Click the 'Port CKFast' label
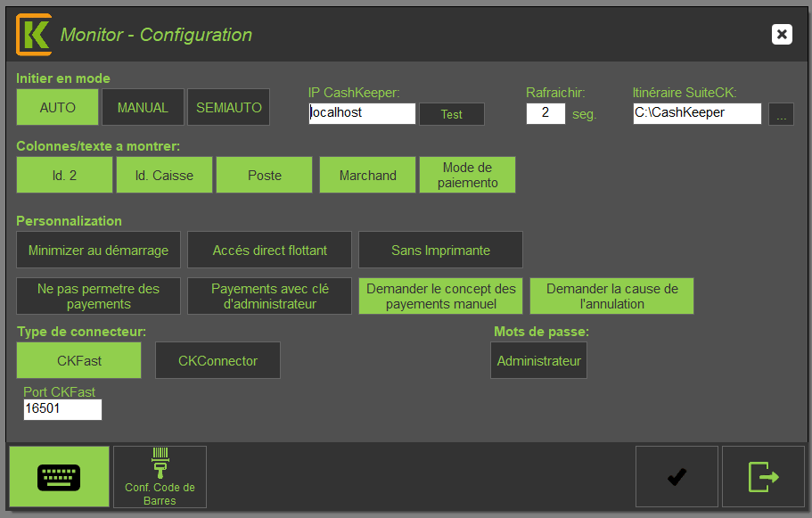The image size is (812, 518). pyautogui.click(x=59, y=392)
